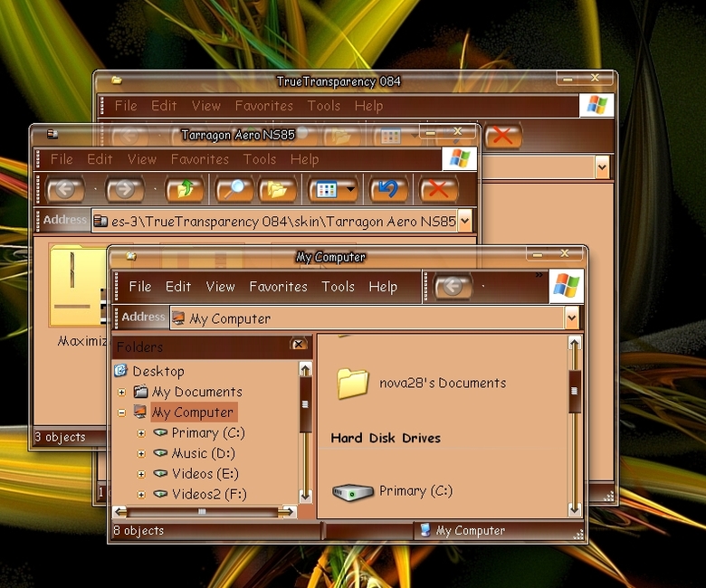Click content pane vertical scrollbar thumb
Viewport: 706px width, 588px height.
point(575,391)
